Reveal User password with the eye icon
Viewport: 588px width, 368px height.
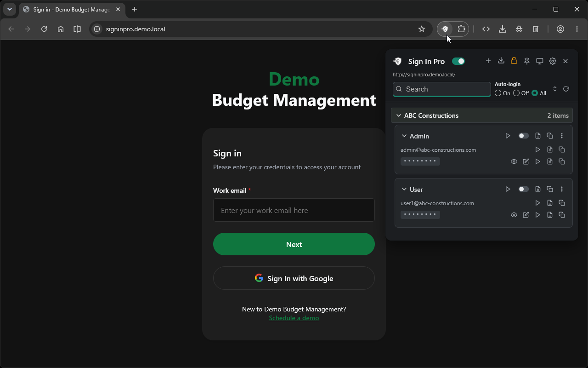(514, 215)
